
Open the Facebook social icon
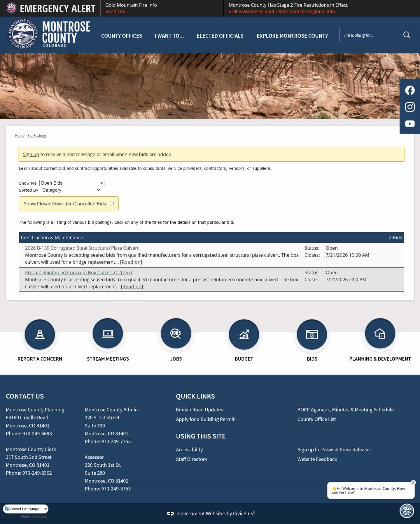(410, 90)
